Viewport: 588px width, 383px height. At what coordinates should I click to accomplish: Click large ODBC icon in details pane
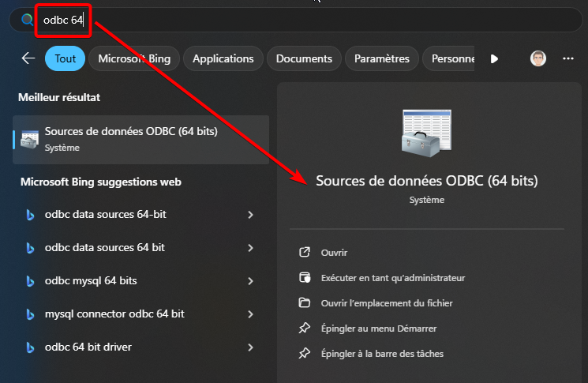(427, 133)
